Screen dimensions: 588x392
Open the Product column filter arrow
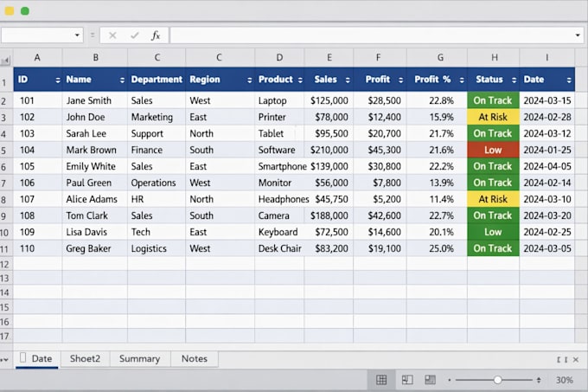(x=300, y=80)
